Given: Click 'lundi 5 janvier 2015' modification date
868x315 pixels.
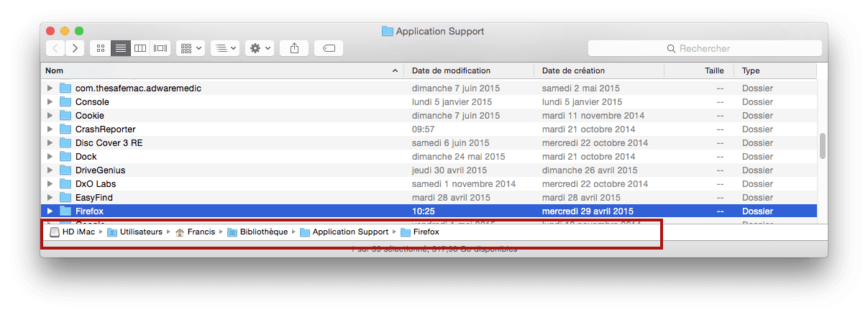Looking at the screenshot, I should [452, 102].
